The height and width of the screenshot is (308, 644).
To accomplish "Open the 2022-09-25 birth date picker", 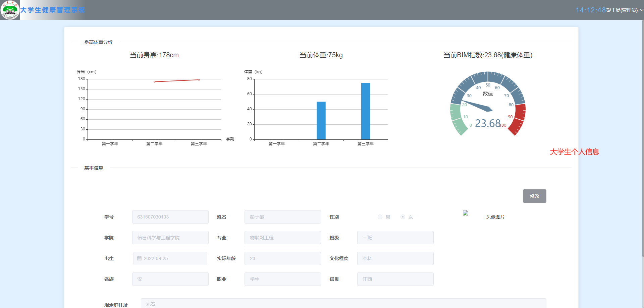I will pyautogui.click(x=170, y=258).
